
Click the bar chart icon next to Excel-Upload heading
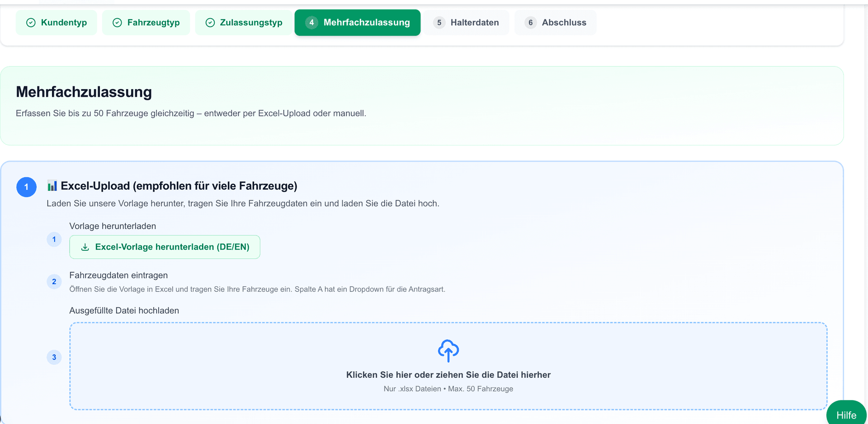point(53,186)
